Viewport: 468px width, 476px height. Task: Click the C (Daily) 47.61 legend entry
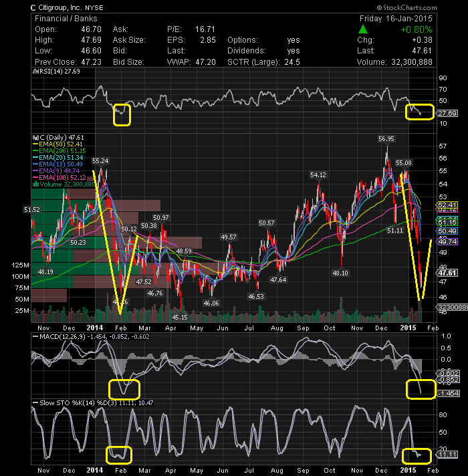(58, 138)
